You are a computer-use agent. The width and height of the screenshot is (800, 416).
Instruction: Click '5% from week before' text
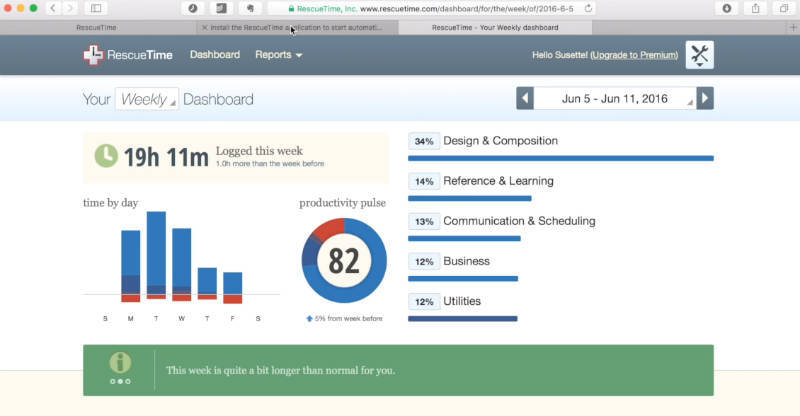348,319
